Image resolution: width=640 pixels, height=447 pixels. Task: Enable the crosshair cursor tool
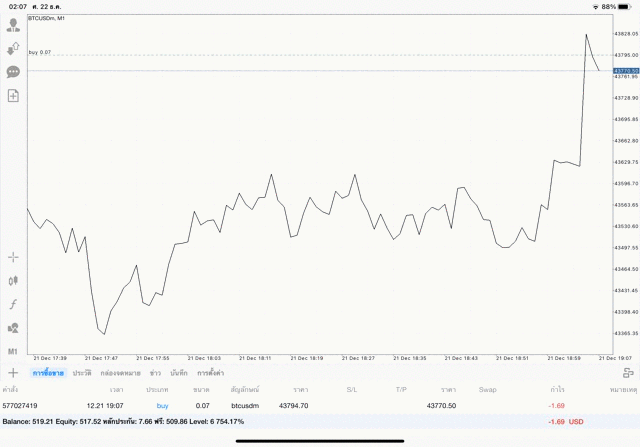click(x=13, y=257)
